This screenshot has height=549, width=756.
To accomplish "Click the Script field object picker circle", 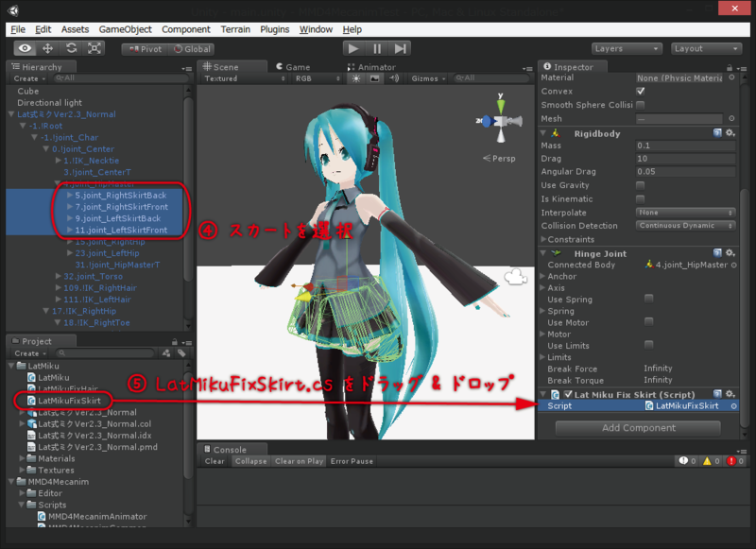I will click(x=734, y=406).
